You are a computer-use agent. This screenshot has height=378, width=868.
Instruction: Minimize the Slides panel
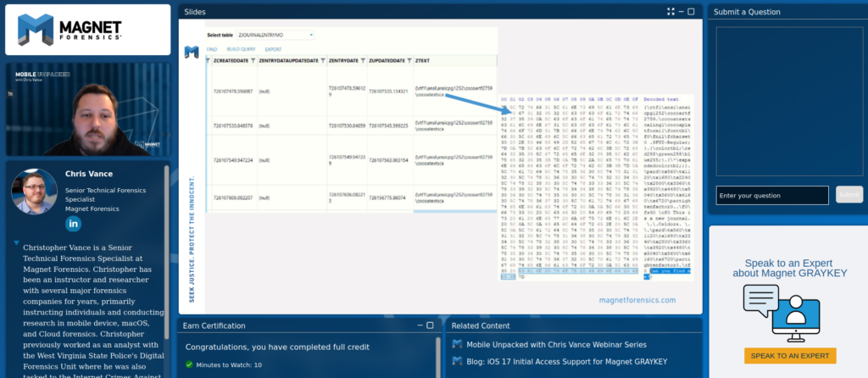[x=682, y=12]
